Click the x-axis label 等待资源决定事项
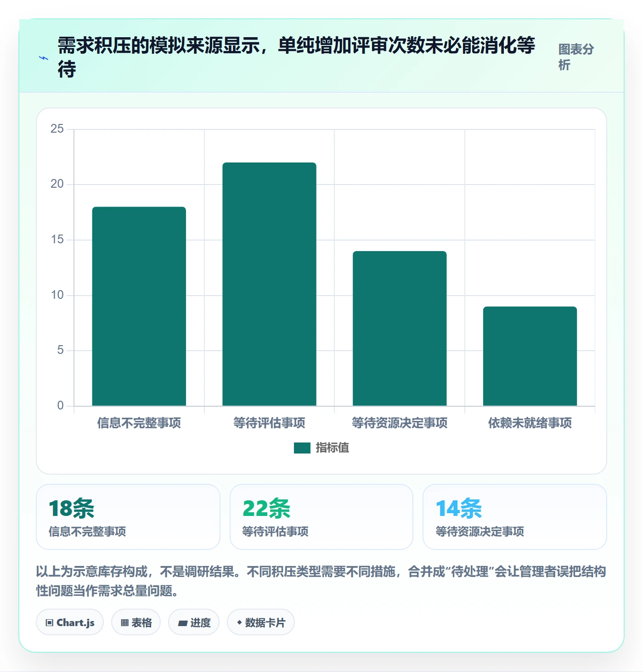Image resolution: width=643 pixels, height=672 pixels. point(400,423)
